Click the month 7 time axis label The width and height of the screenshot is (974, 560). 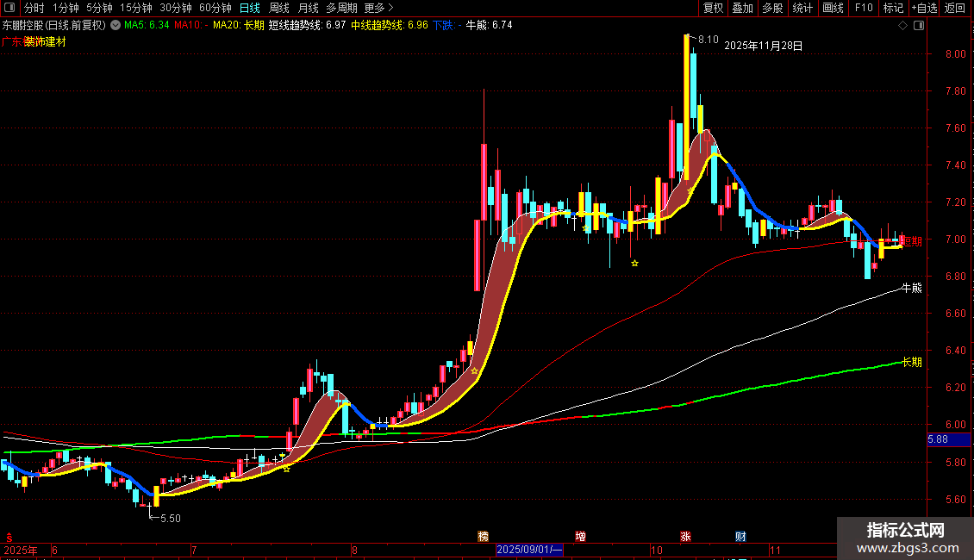point(194,550)
